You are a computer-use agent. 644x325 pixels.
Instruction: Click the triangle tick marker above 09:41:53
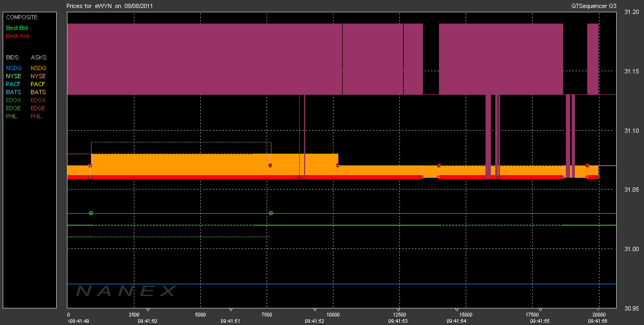coord(398,310)
